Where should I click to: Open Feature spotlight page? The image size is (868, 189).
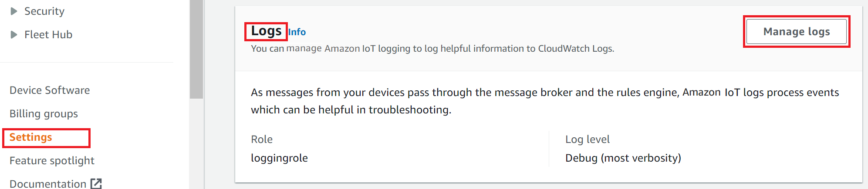coord(52,161)
